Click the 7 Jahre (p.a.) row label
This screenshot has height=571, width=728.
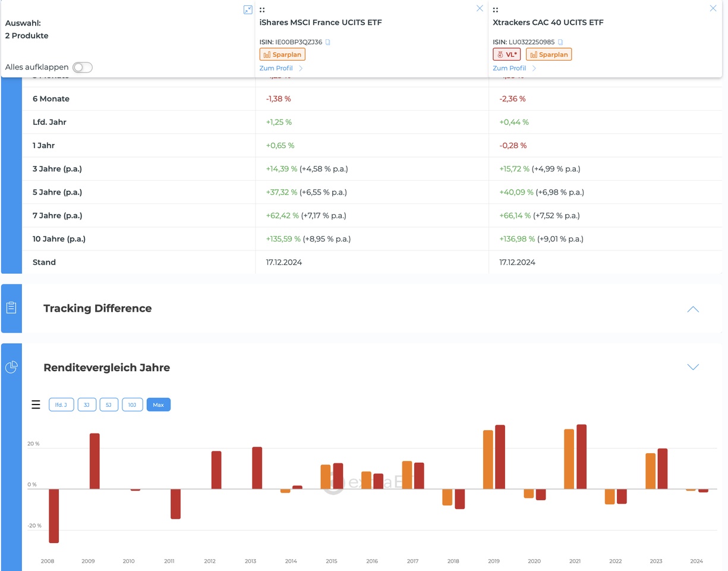coord(57,215)
